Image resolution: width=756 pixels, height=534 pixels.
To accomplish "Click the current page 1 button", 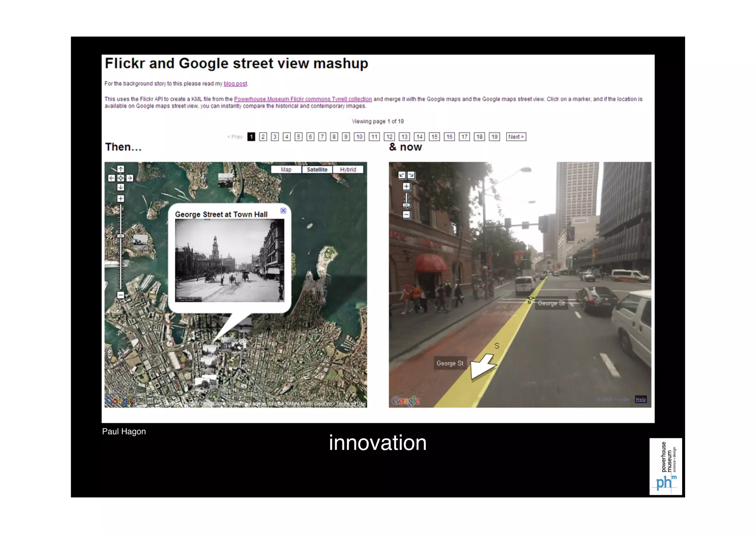I will tap(251, 137).
